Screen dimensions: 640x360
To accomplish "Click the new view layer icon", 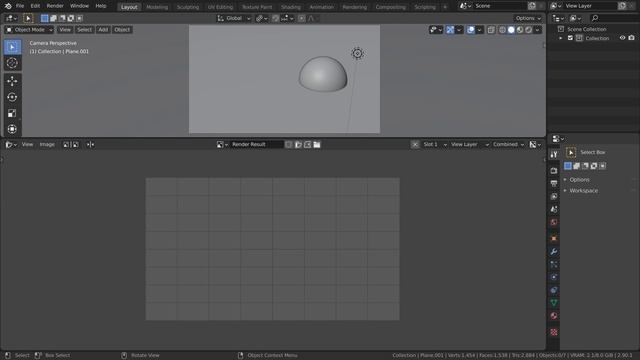I will coord(622,6).
